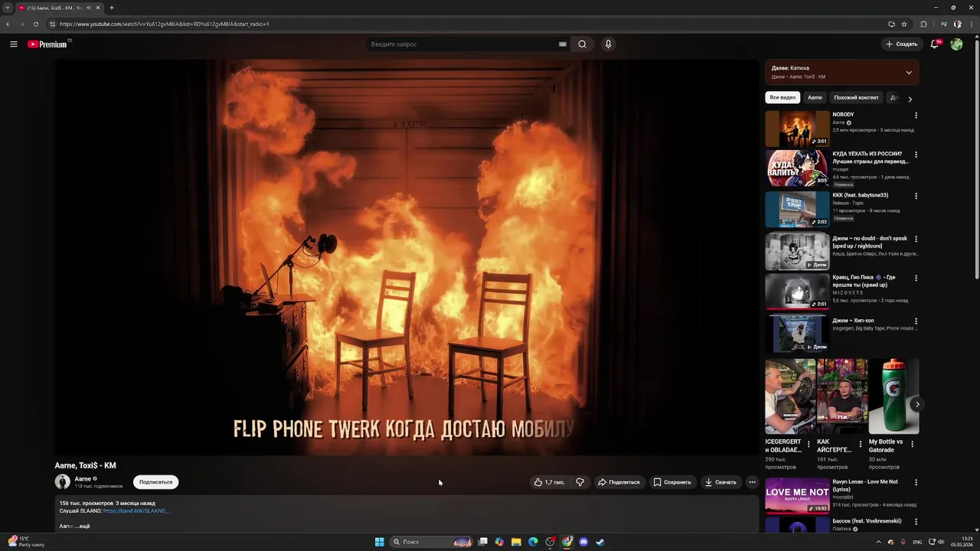Viewport: 980px width, 551px height.
Task: Bookmark this page with star icon
Action: click(904, 24)
